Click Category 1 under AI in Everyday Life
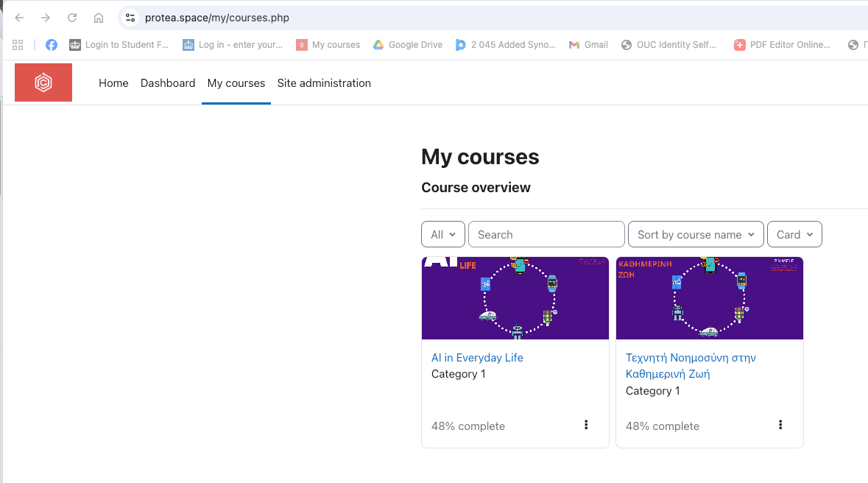 (x=459, y=374)
